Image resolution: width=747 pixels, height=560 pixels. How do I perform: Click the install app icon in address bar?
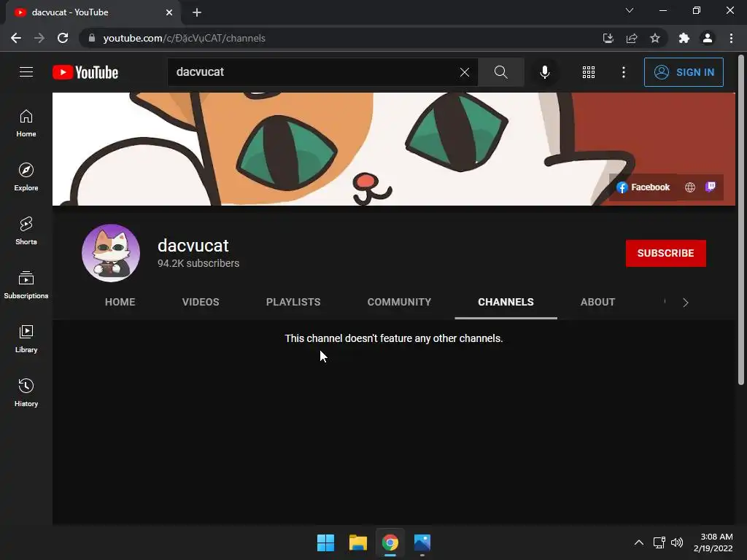pyautogui.click(x=608, y=38)
